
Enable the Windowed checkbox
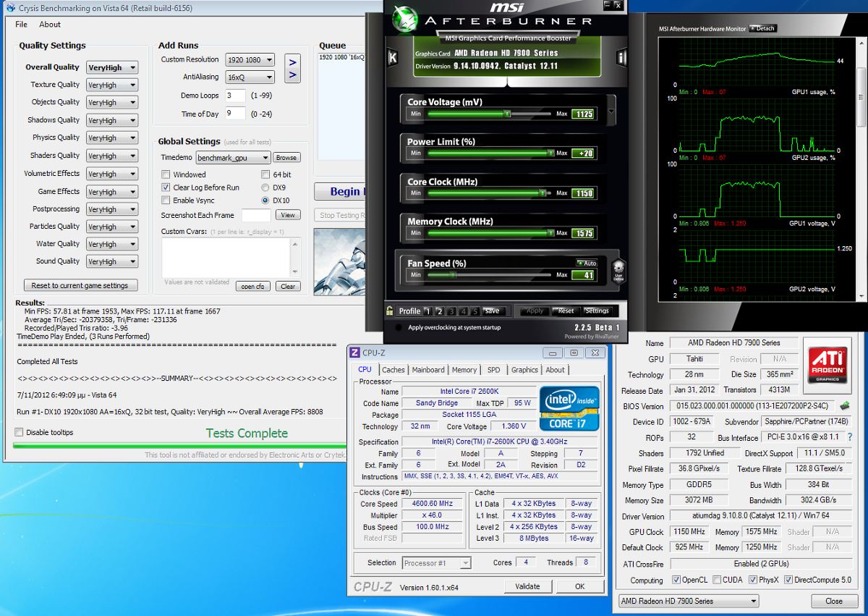click(x=166, y=174)
